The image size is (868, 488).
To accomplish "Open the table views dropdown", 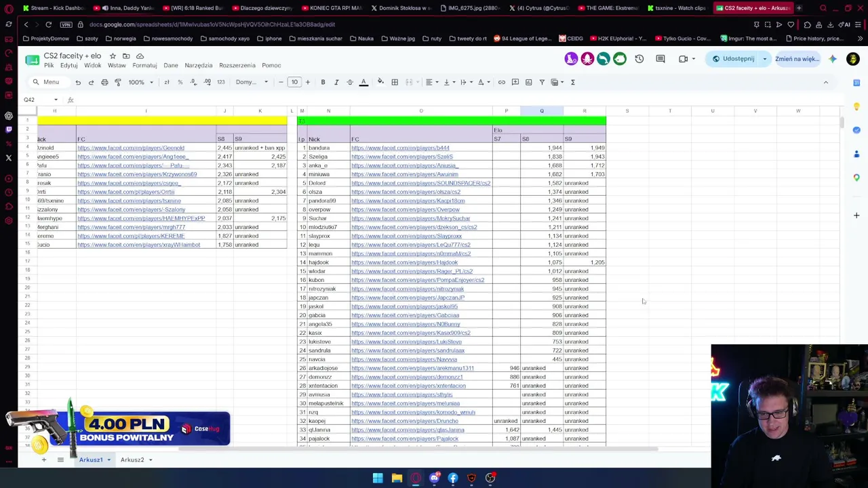I will (557, 82).
